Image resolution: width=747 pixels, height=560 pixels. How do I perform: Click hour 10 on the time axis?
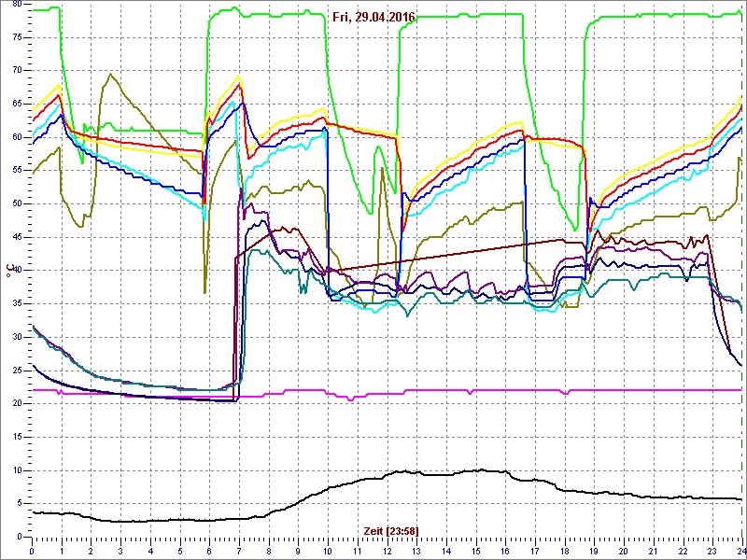point(328,550)
